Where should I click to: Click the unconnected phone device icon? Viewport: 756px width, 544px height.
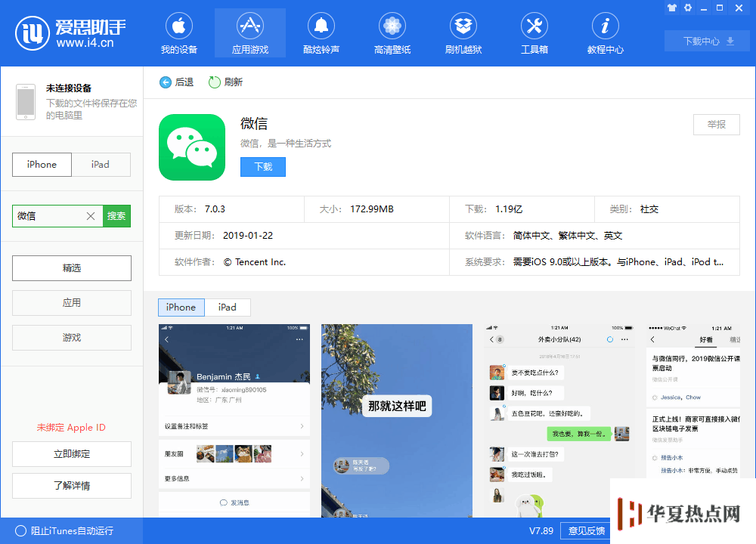tap(26, 102)
